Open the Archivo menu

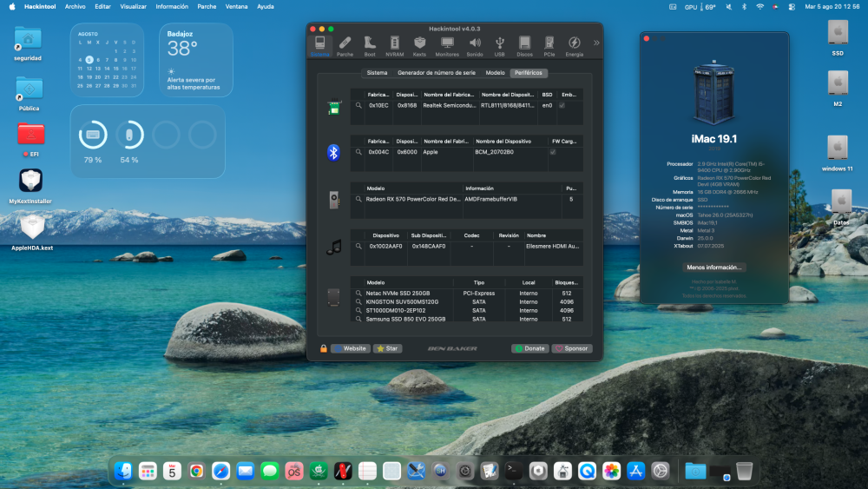point(76,7)
